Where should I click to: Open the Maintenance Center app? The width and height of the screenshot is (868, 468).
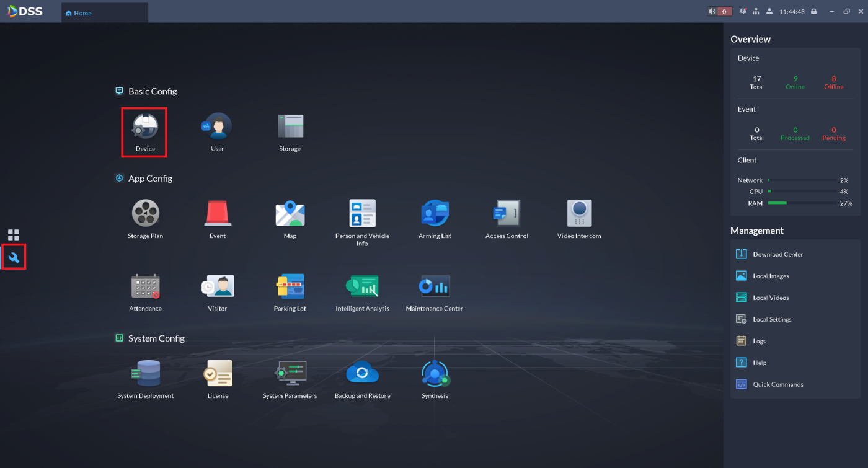pos(434,286)
